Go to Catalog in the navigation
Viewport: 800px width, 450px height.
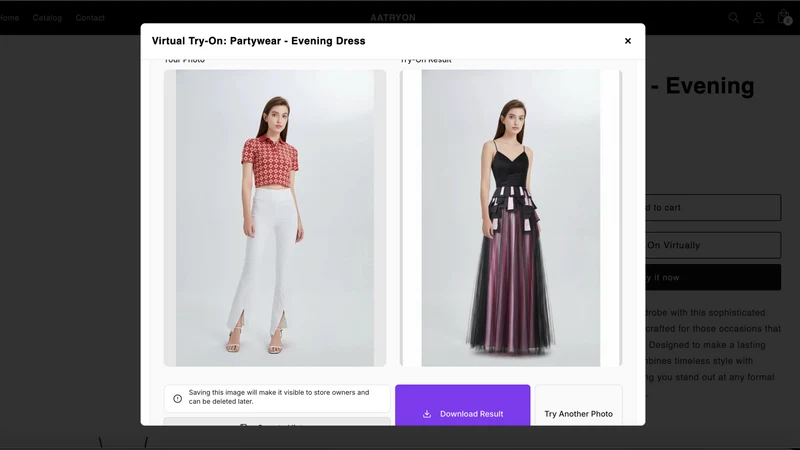47,18
